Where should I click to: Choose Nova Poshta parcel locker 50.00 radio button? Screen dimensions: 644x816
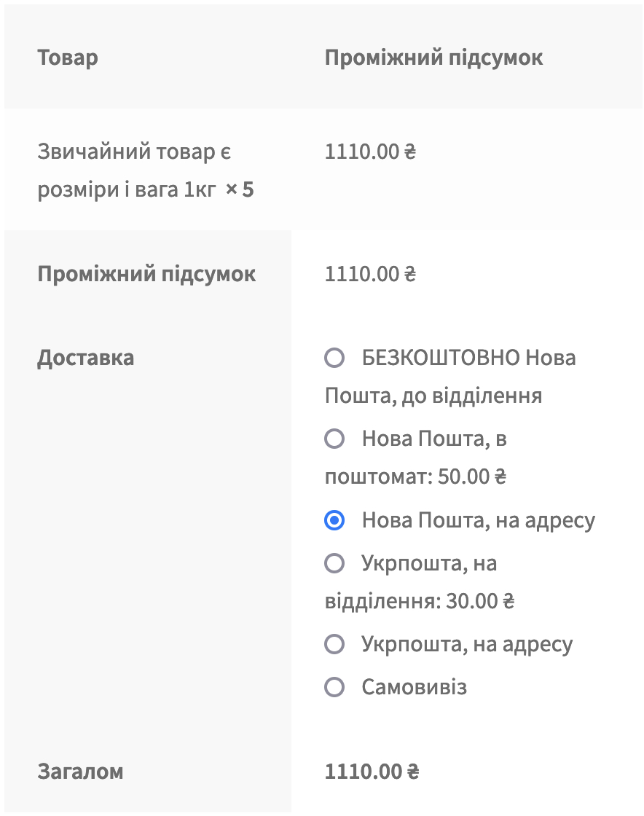coord(334,439)
